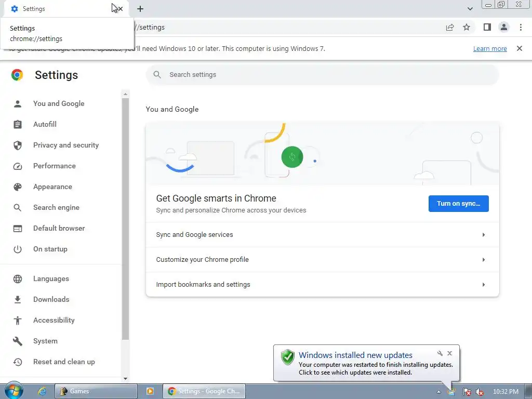Follow the Learn more link
This screenshot has height=399, width=532.
(490, 48)
